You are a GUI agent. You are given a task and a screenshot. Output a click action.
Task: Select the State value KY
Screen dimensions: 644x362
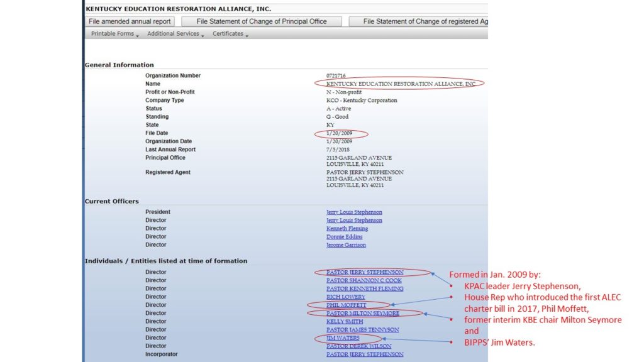pyautogui.click(x=330, y=125)
